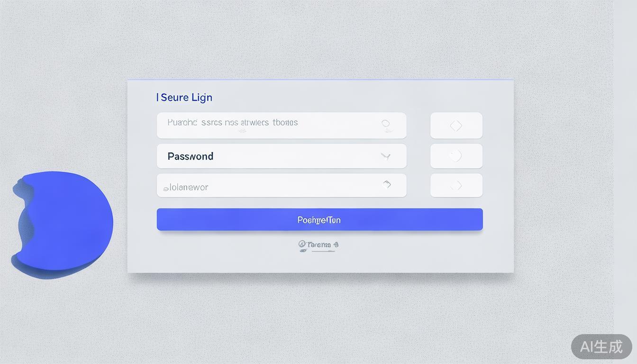Click the icon inside the lolanewor field

[x=387, y=184]
